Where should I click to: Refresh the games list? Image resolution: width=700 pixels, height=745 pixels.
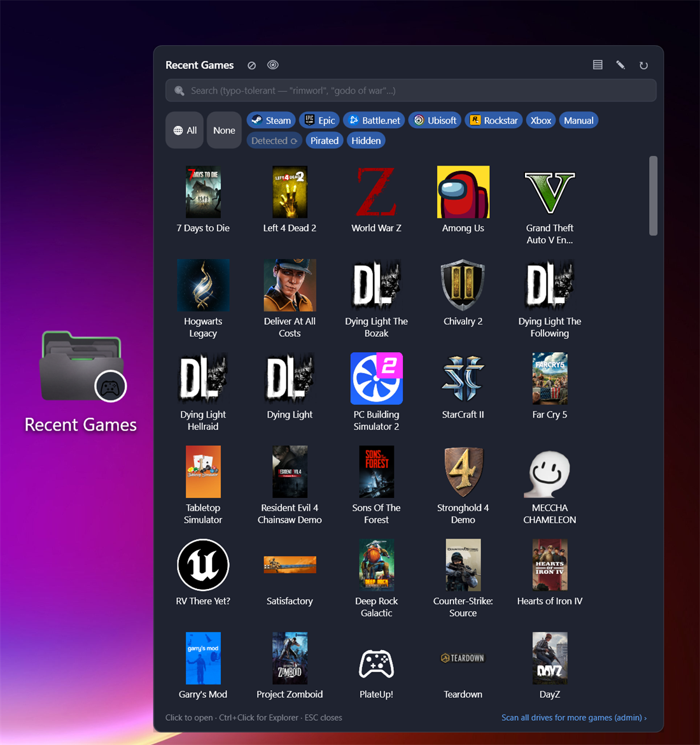pos(643,65)
